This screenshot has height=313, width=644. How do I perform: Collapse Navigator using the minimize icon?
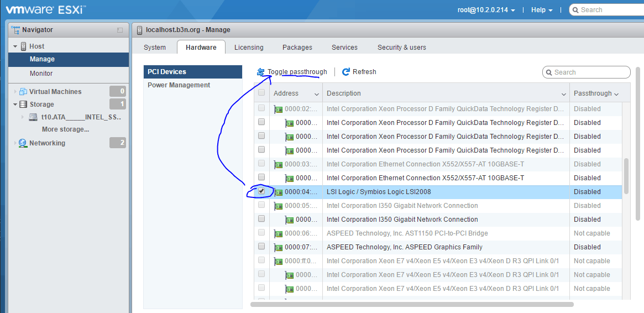click(120, 30)
